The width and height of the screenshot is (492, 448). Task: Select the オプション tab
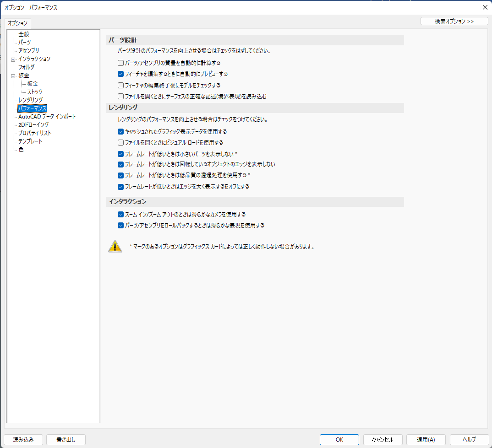18,23
